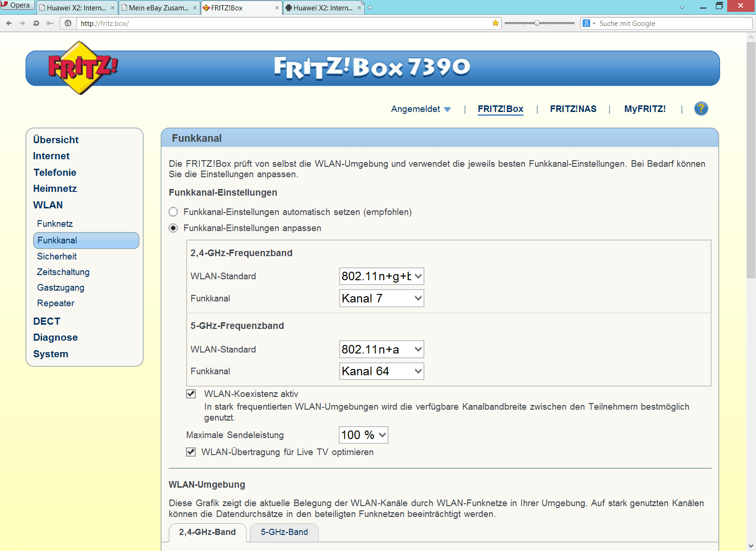This screenshot has height=551, width=756.
Task: Go to Repeater submenu
Action: click(56, 303)
